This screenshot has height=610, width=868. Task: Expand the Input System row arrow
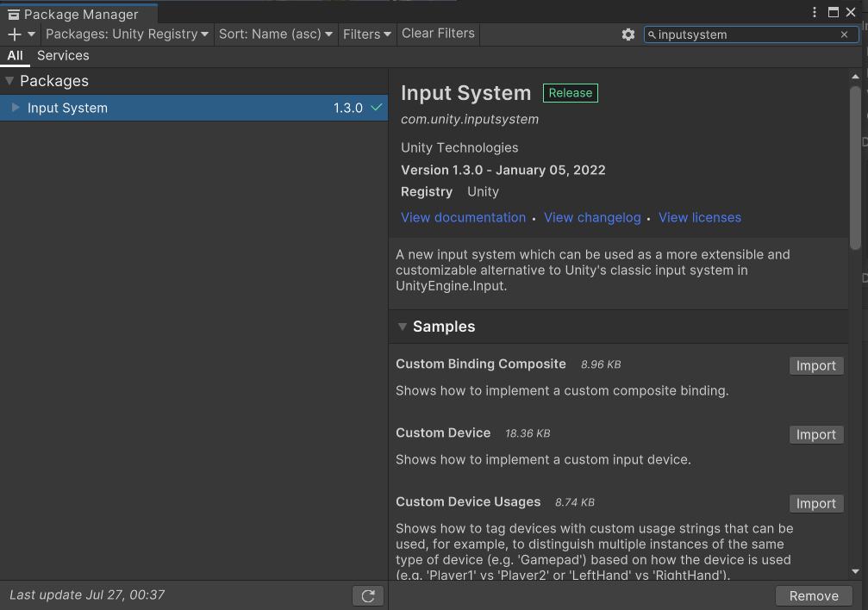coord(16,108)
